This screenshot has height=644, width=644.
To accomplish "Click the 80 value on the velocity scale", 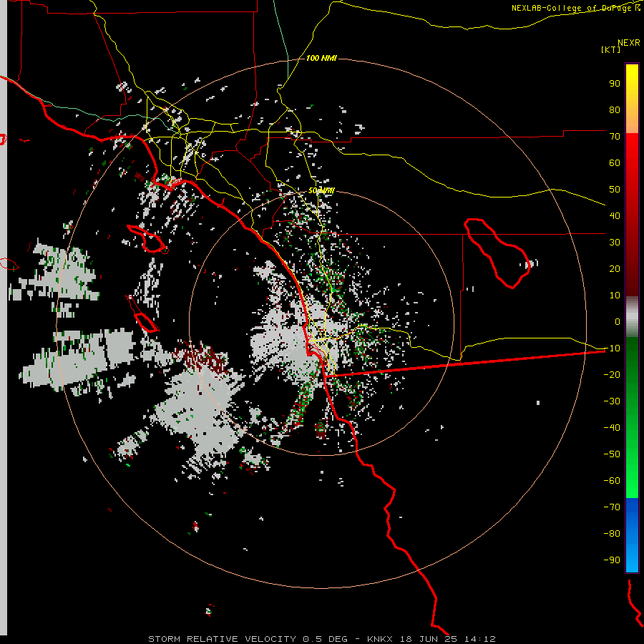I will click(x=615, y=109).
